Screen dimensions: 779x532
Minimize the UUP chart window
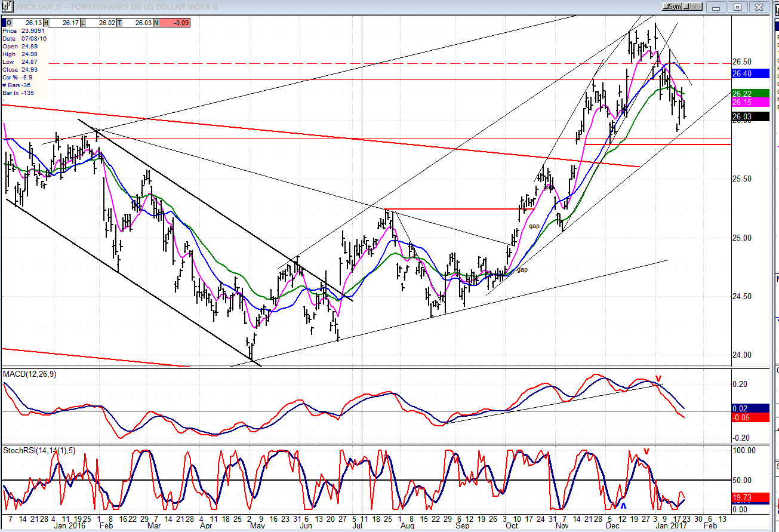tap(717, 7)
